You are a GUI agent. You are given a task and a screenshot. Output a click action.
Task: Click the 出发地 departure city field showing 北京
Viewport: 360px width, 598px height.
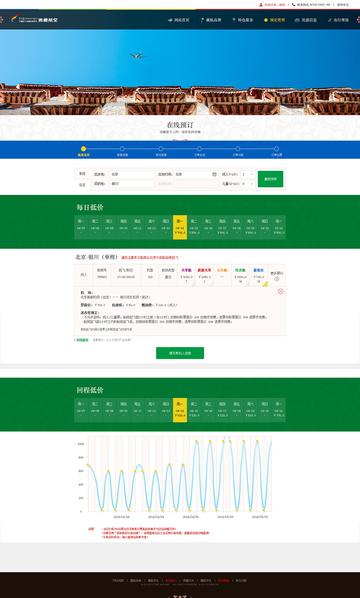coord(132,174)
